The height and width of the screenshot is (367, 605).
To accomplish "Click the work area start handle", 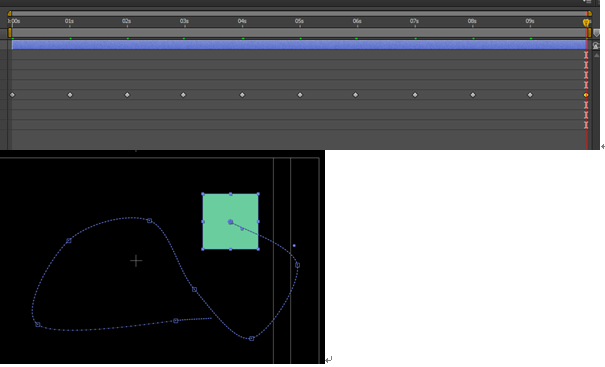I will [10, 32].
